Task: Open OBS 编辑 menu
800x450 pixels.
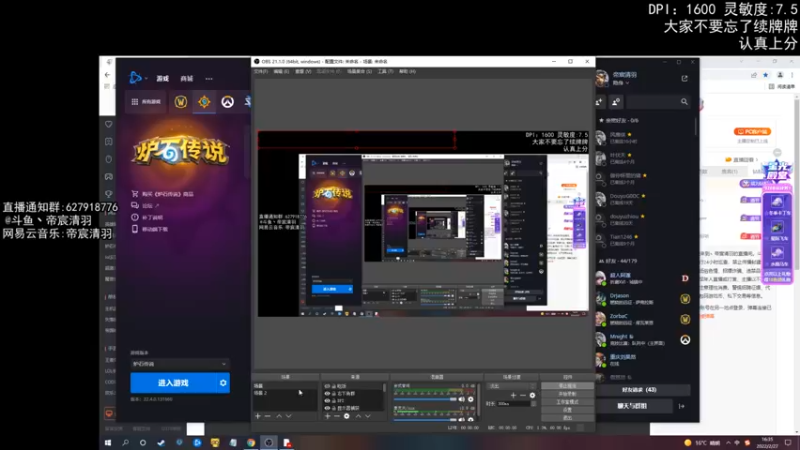Action: pyautogui.click(x=281, y=71)
